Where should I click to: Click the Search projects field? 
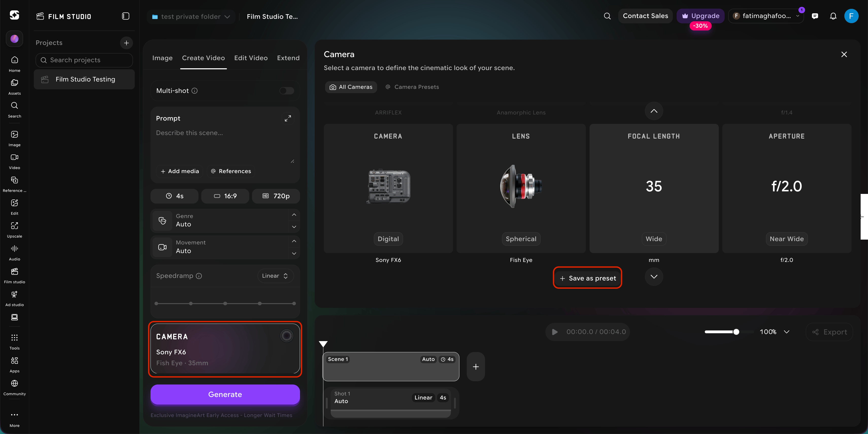coord(84,60)
